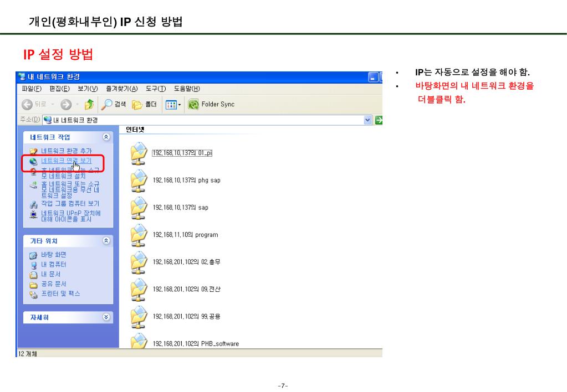Viewport: 567px width, 392px height.
Task: Click the text 192.168.11.10의 program
Action: (186, 235)
